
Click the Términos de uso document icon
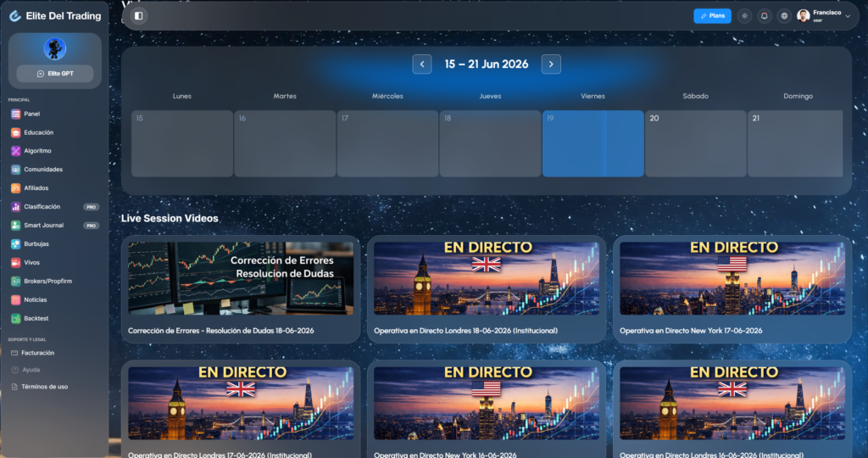[14, 387]
